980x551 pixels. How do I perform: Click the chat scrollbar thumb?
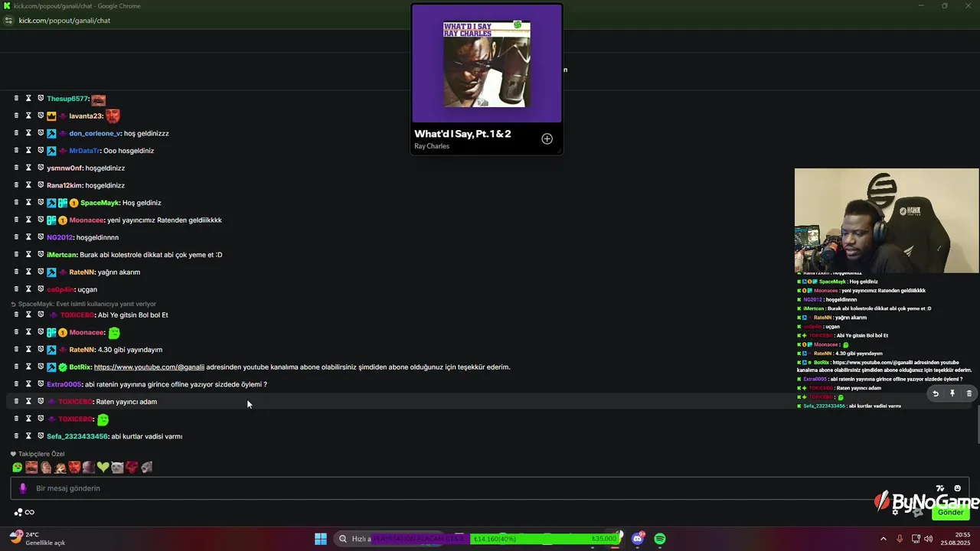pyautogui.click(x=978, y=425)
